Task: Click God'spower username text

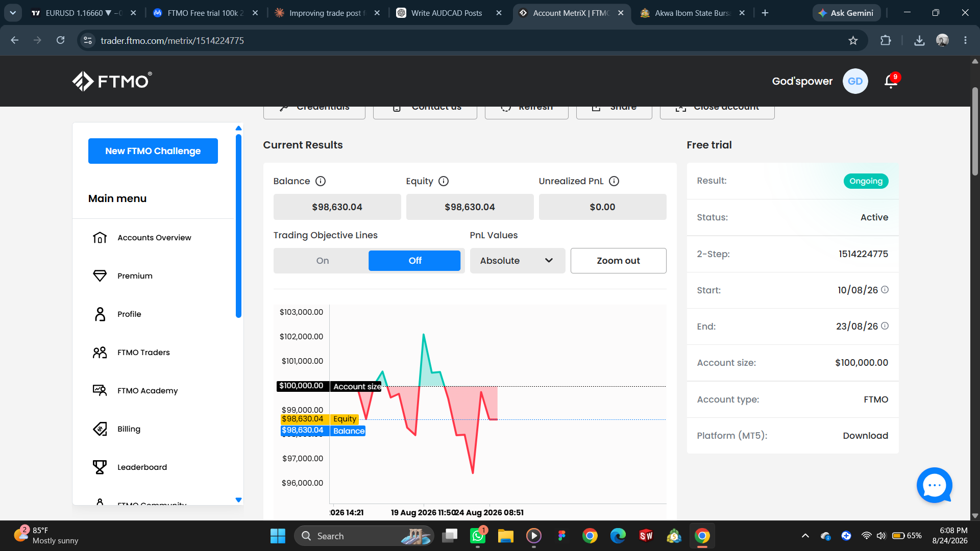Action: [x=802, y=81]
